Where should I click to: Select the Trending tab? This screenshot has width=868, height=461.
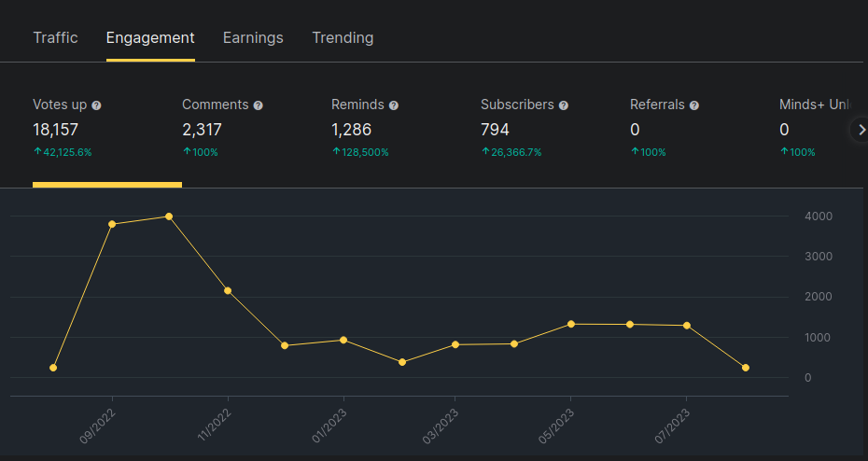click(343, 38)
